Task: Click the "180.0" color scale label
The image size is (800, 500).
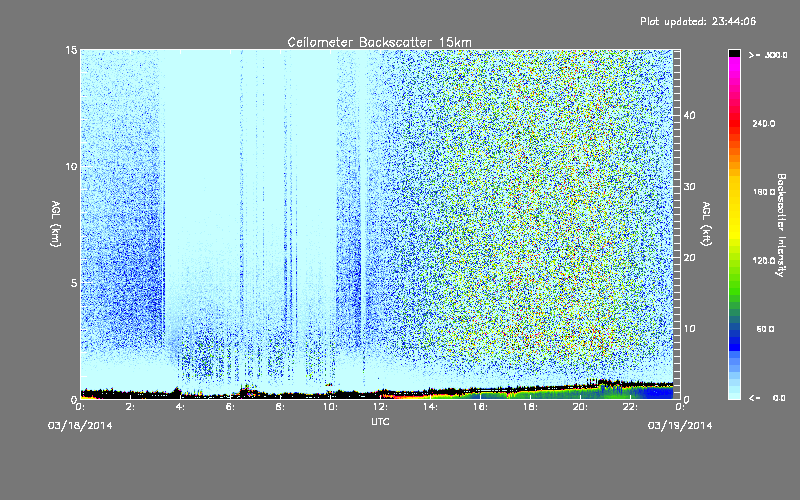Action: (x=764, y=192)
